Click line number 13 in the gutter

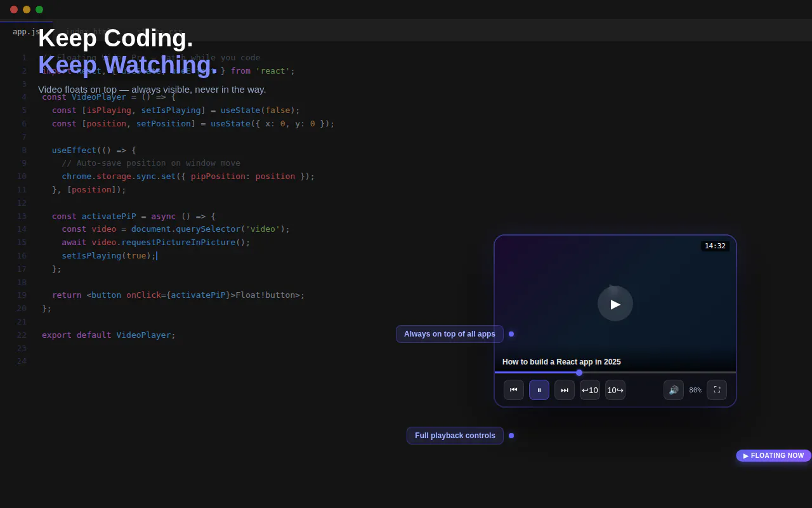(22, 217)
